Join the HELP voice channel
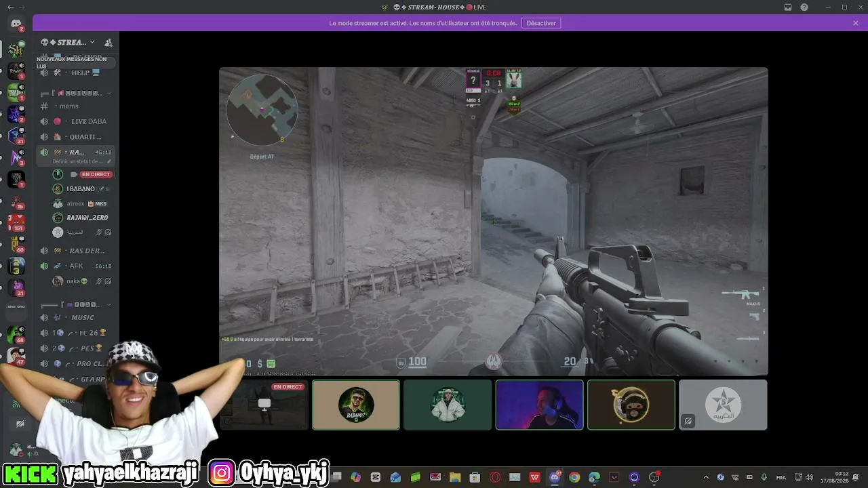868x488 pixels. click(x=76, y=73)
